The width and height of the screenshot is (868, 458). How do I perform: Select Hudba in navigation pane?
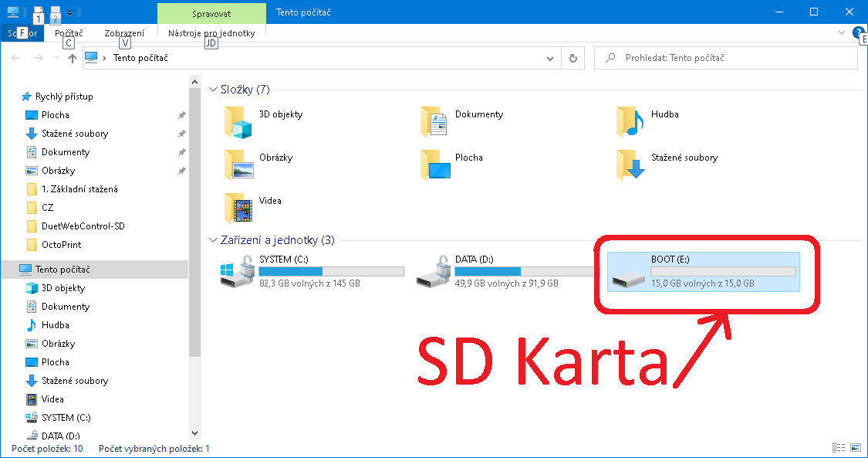48,325
